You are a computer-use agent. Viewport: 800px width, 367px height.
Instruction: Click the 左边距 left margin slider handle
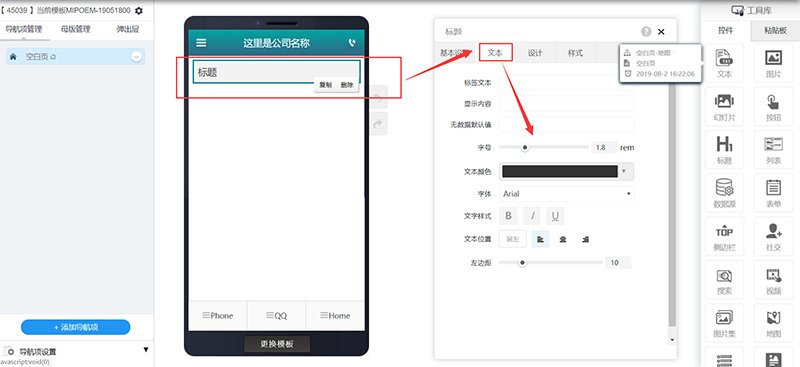(522, 263)
